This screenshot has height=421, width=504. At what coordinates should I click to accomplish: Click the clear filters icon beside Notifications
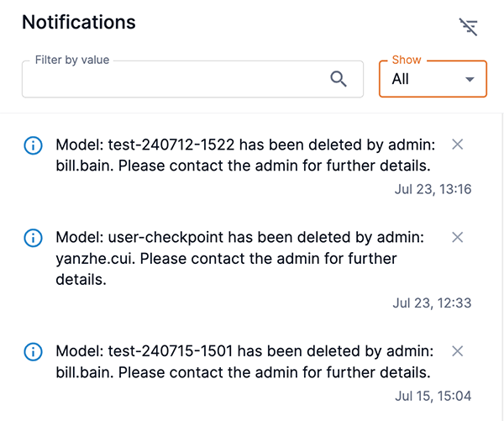469,27
